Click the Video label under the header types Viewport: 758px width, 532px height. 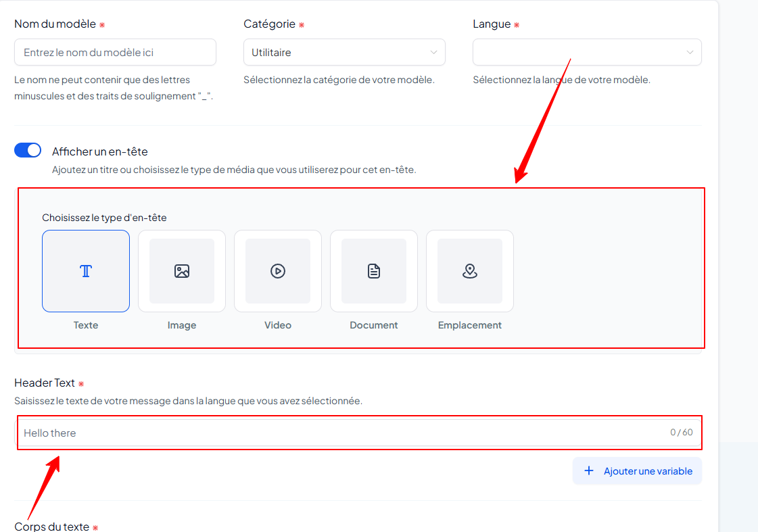pyautogui.click(x=278, y=325)
